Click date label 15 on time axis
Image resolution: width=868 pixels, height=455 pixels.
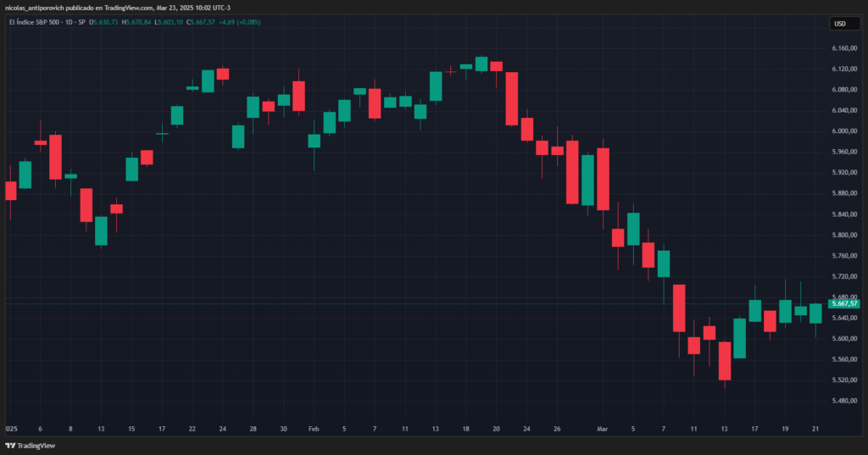coord(131,429)
